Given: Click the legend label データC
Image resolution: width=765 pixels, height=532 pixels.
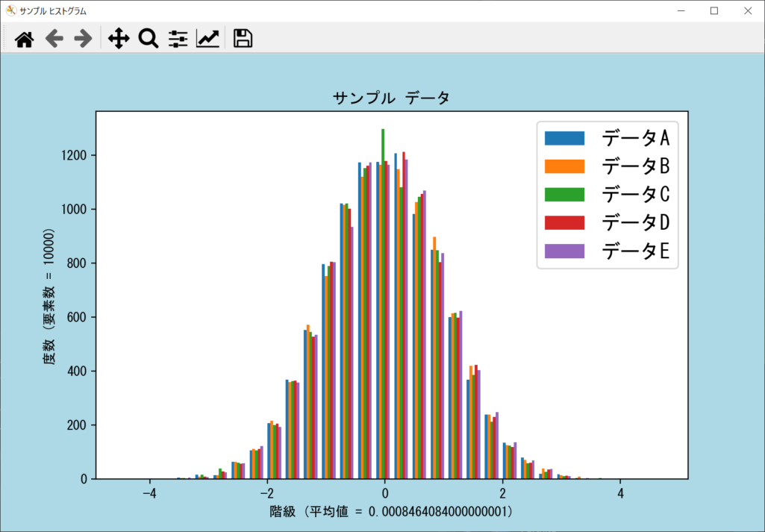Looking at the screenshot, I should click(x=636, y=195).
